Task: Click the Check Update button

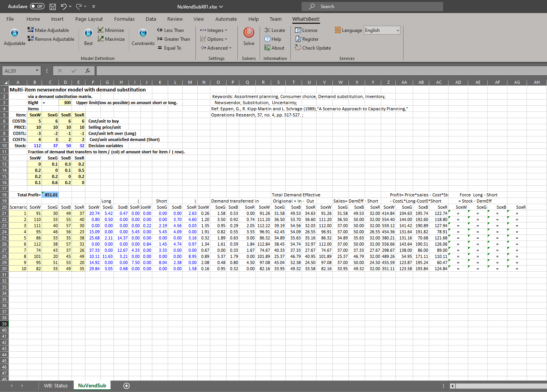Action: click(x=313, y=48)
